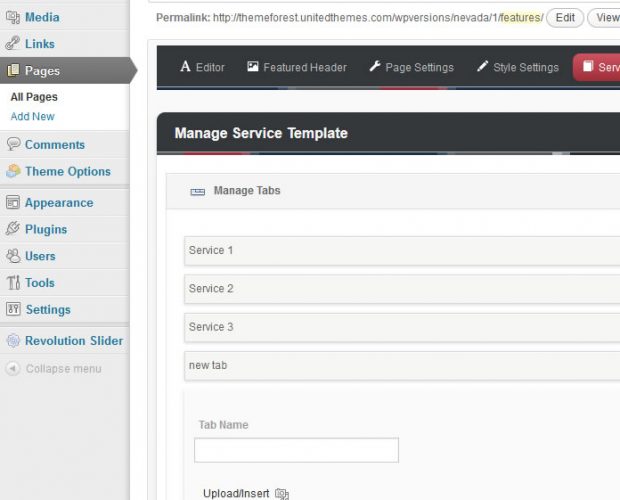Click the Revolution Slider icon
The image size is (620, 500).
[13, 341]
